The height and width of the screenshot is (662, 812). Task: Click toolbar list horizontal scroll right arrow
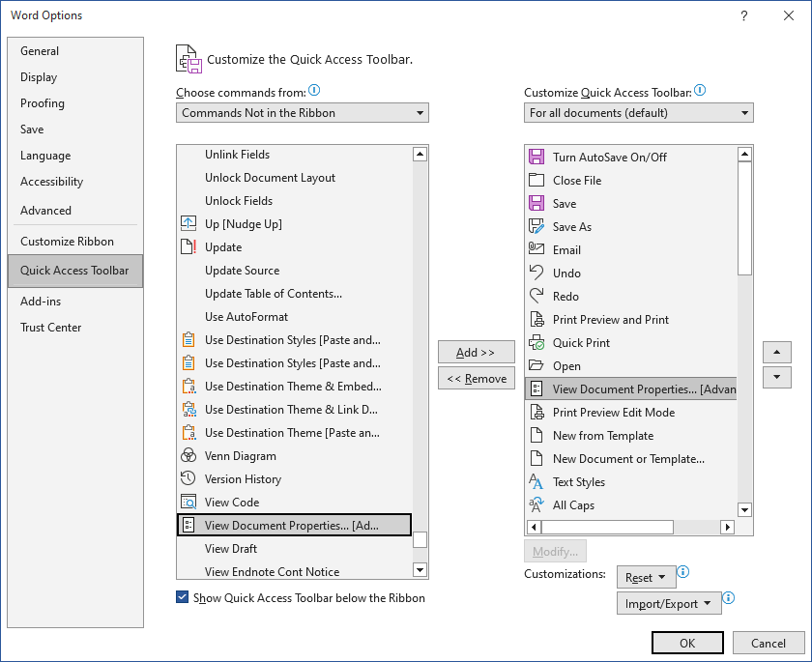[728, 527]
